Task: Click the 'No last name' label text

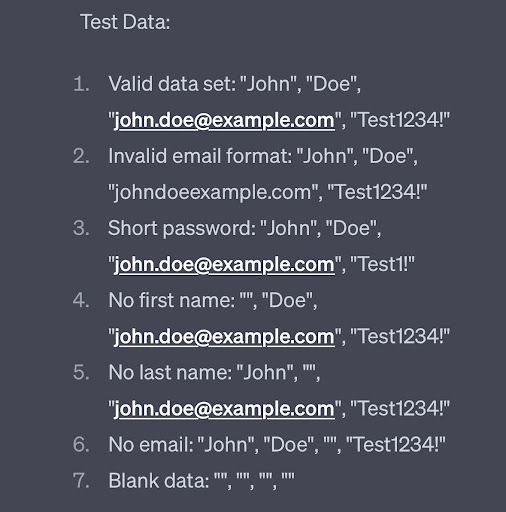Action: [x=170, y=373]
